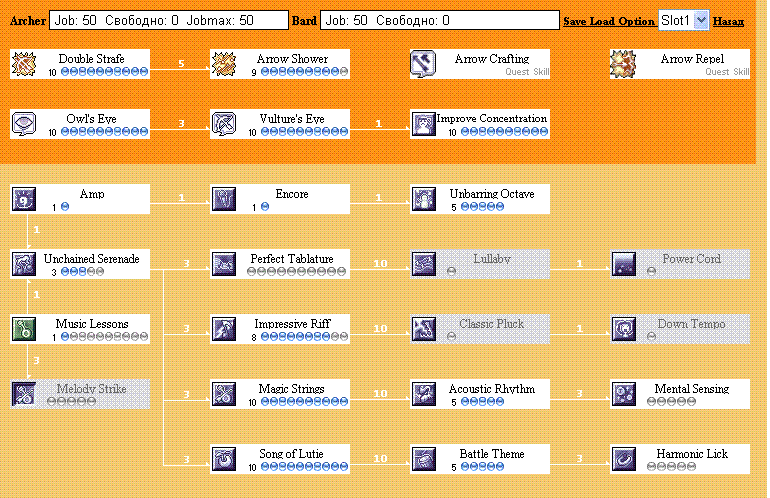Image resolution: width=770 pixels, height=498 pixels.
Task: Toggle the single level dot under Encore
Action: [x=266, y=207]
